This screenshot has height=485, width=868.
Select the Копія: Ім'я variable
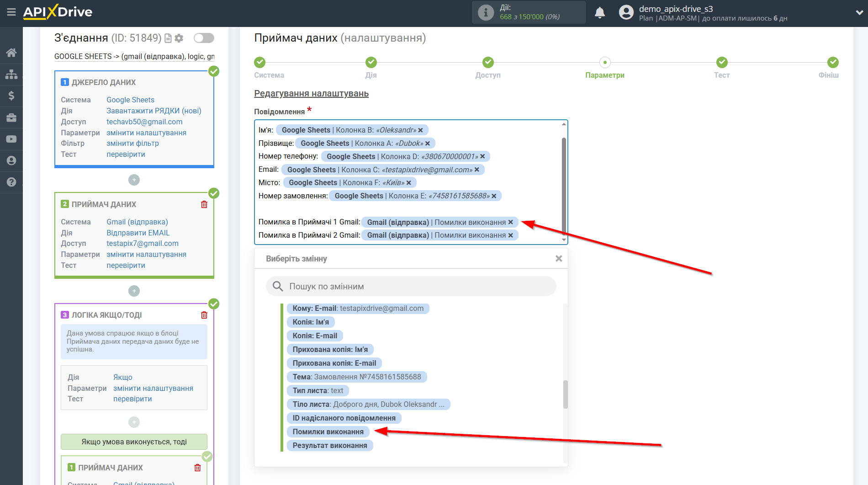pyautogui.click(x=311, y=322)
